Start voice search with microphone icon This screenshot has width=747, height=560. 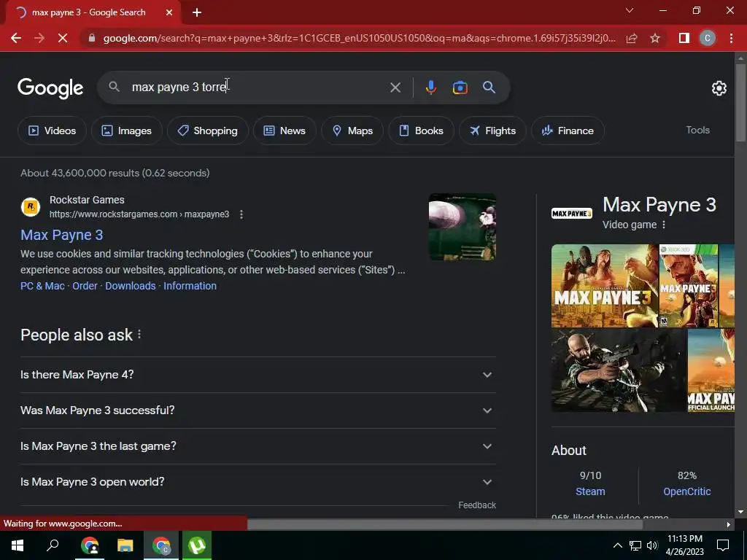coord(430,87)
